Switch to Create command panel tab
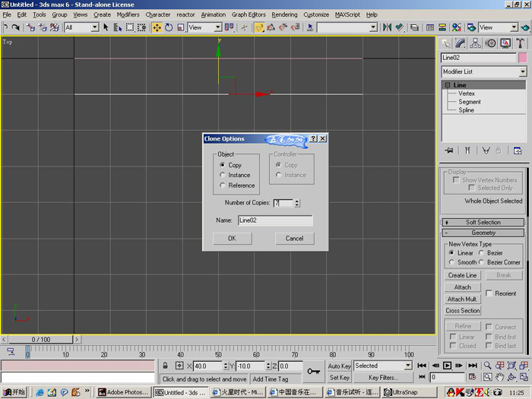This screenshot has height=399, width=532. tap(446, 43)
